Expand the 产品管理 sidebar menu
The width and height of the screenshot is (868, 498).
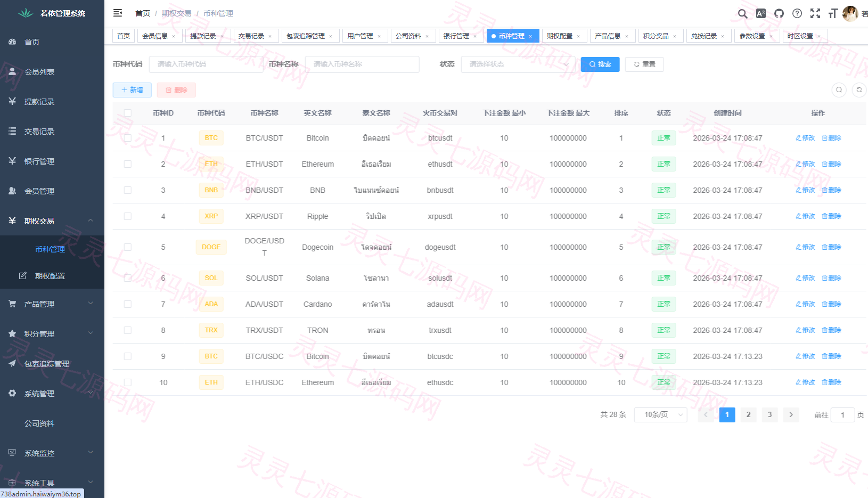52,304
